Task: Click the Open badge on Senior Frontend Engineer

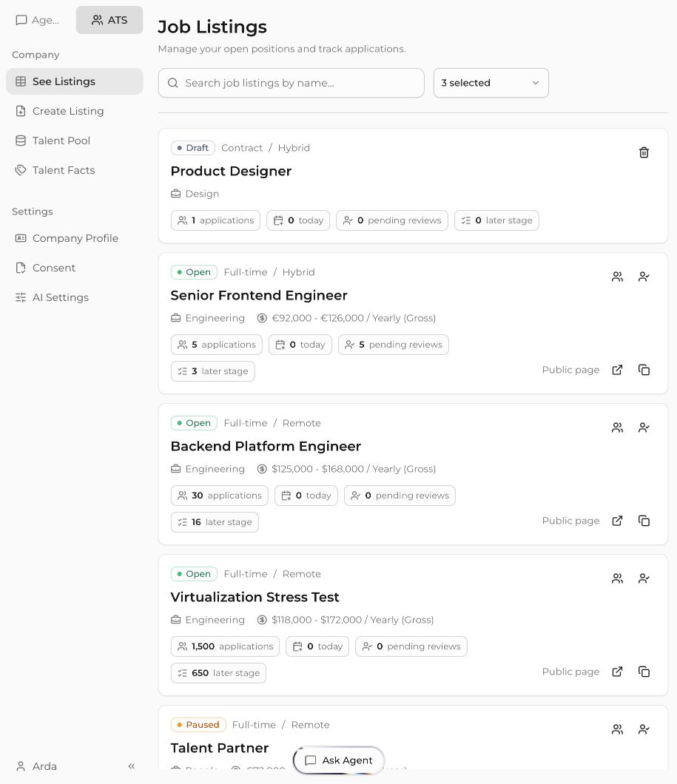Action: (x=194, y=272)
